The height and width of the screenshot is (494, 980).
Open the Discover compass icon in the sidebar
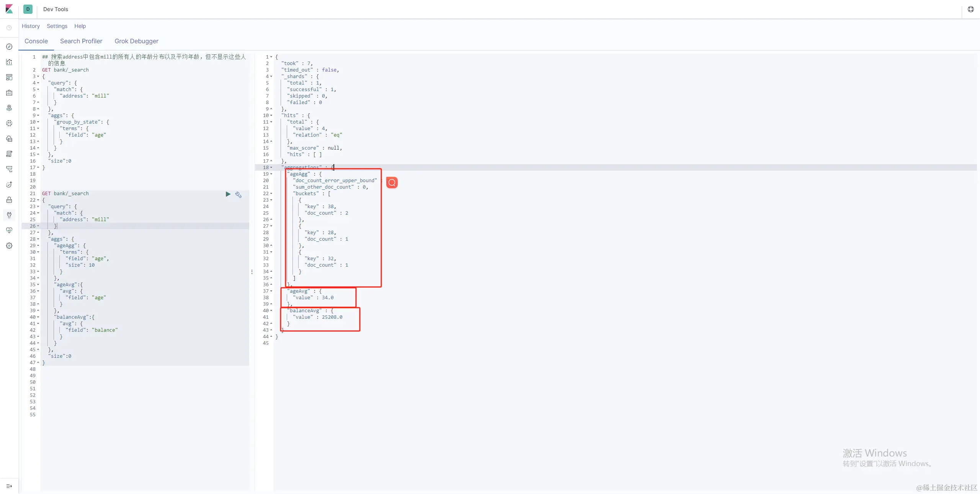coord(9,47)
